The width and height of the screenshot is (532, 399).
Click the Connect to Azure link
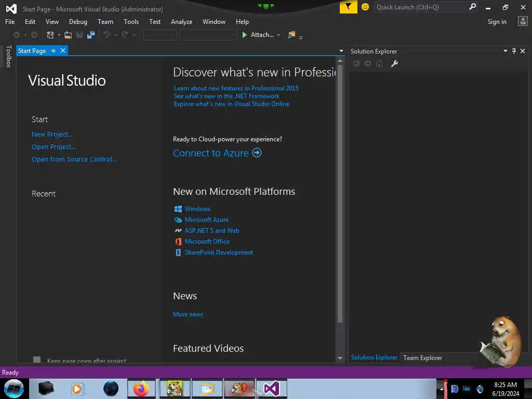[211, 153]
